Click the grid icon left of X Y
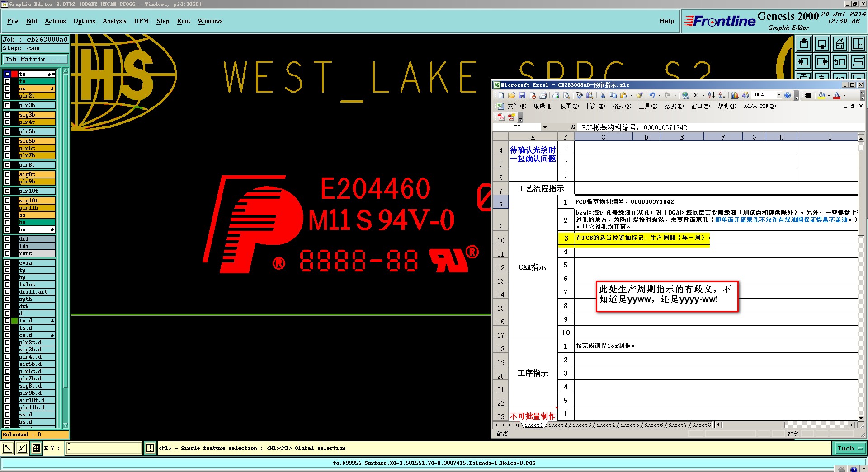The height and width of the screenshot is (472, 868). pos(36,448)
